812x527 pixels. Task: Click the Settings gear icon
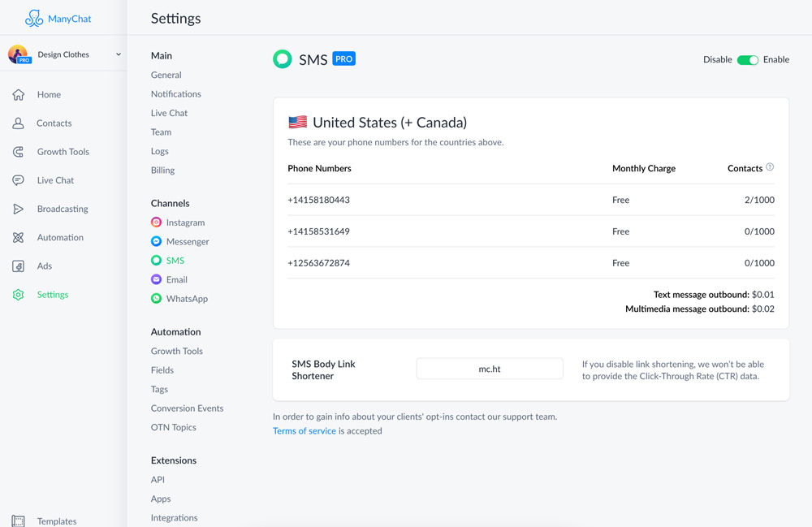pyautogui.click(x=18, y=295)
